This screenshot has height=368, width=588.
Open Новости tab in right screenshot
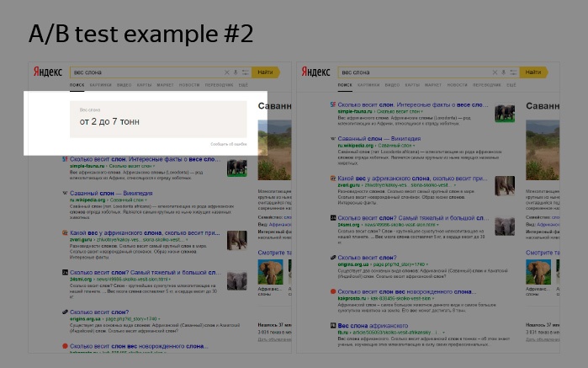[x=458, y=85]
